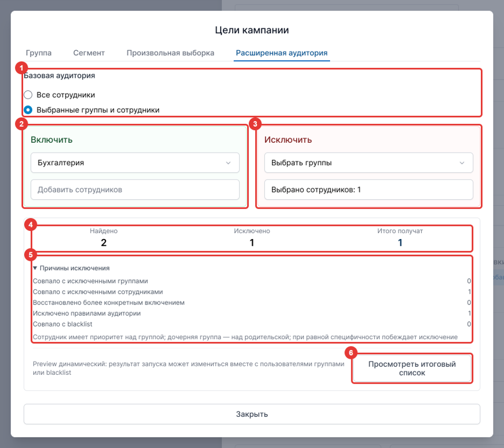Click the Выбрано сотрудников: 1 field
Screen dimensions: 504x448
(x=369, y=189)
